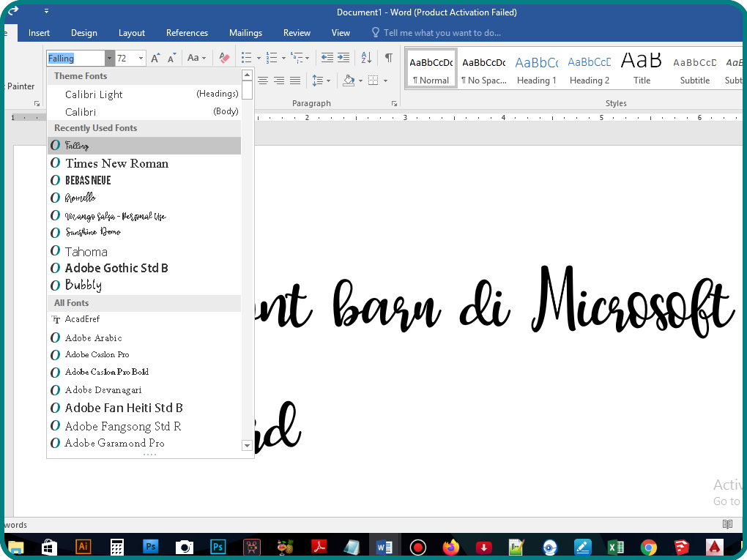Switch to the View tab

pos(341,33)
